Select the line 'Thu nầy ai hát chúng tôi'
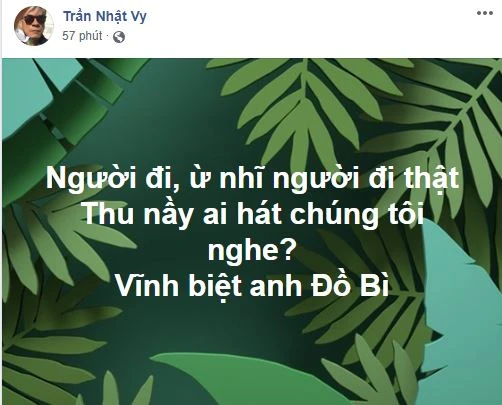The width and height of the screenshot is (502, 405). tap(253, 215)
